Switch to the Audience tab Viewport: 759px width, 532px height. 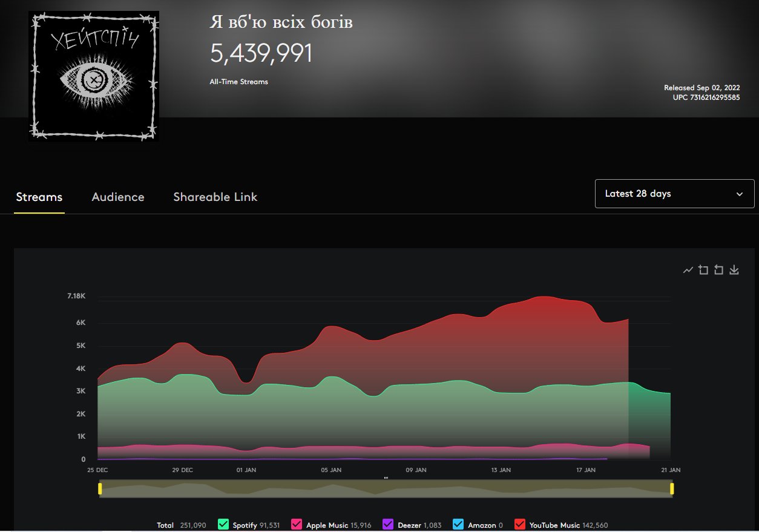point(118,197)
